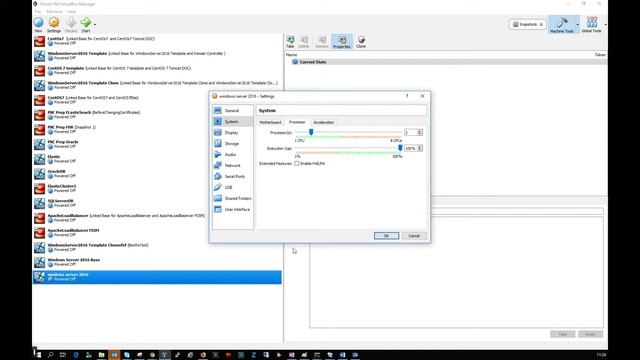Click the Processor(s) value field
Image resolution: width=640 pixels, height=360 pixels.
pyautogui.click(x=410, y=132)
